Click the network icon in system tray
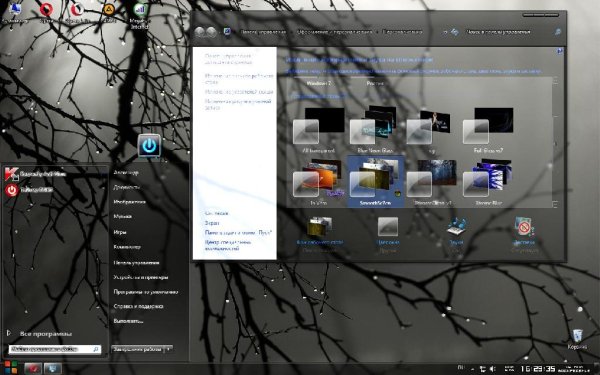Viewport: 600px width, 375px height. click(483, 369)
